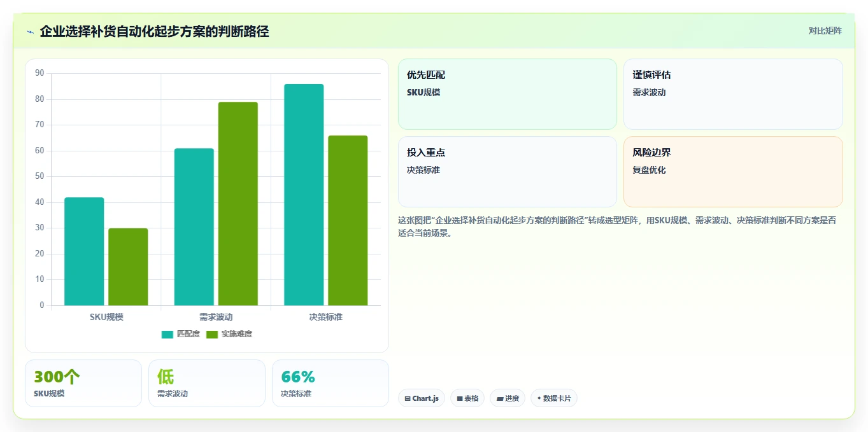This screenshot has width=868, height=432.
Task: Click the lightning icon beside the title
Action: (x=31, y=32)
